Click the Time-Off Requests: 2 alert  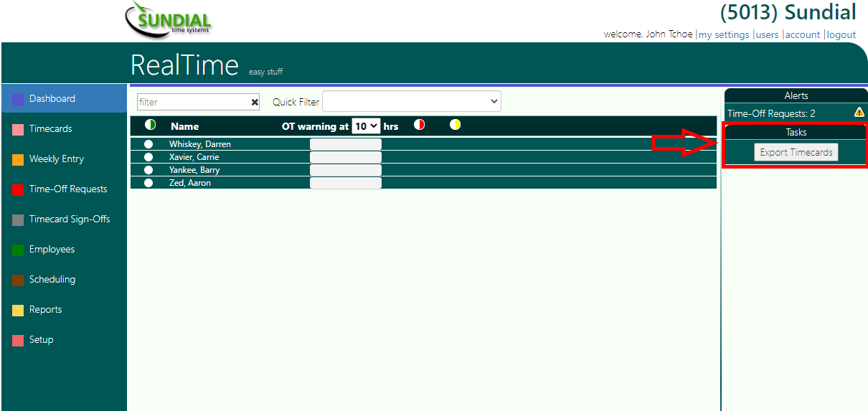tap(771, 113)
